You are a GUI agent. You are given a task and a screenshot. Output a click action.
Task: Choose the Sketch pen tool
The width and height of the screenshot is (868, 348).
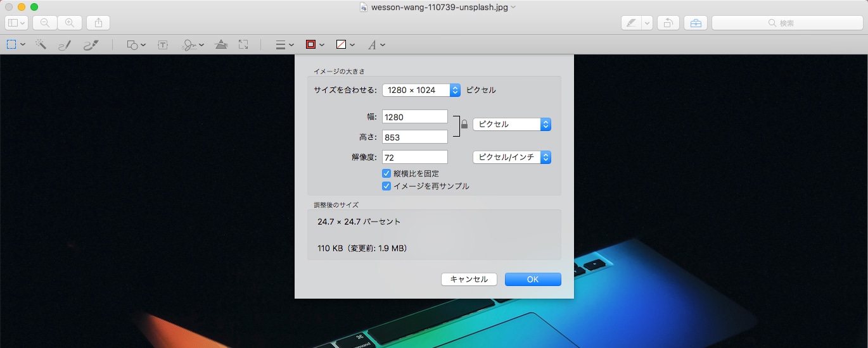65,45
